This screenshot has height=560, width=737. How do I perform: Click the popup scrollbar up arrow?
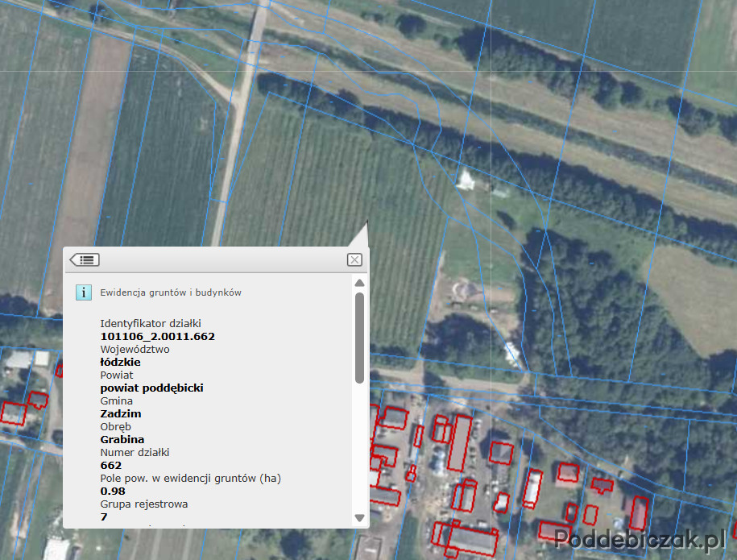point(359,283)
